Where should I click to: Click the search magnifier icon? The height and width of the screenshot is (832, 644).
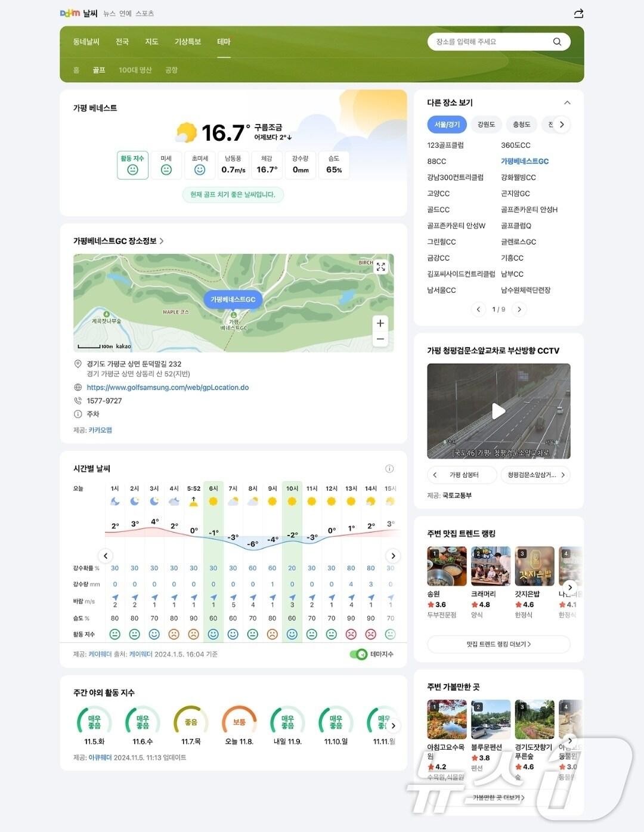557,42
